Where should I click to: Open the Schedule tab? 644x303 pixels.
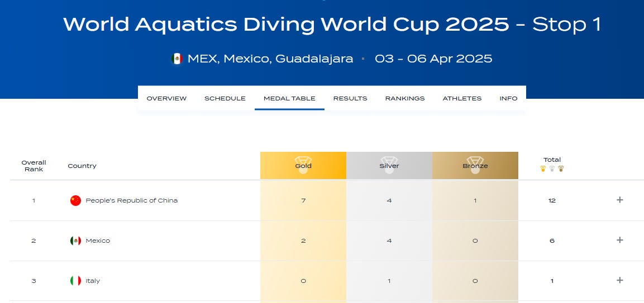point(225,98)
